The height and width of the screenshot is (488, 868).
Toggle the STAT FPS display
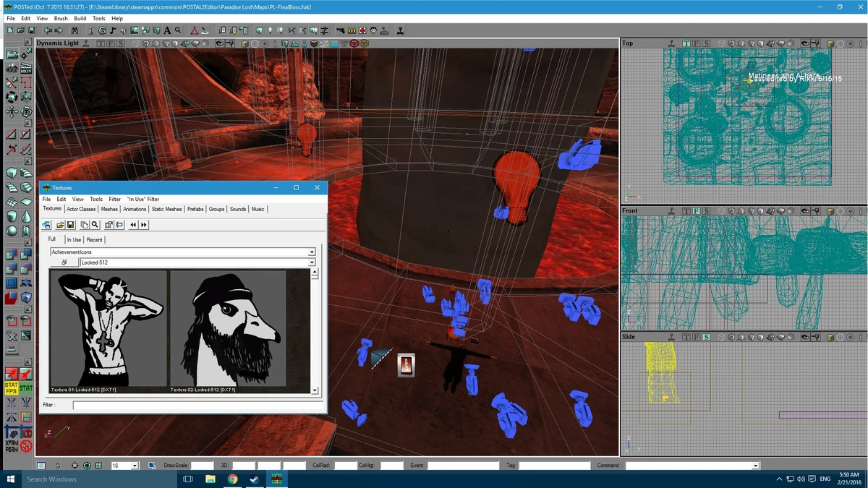coord(10,388)
